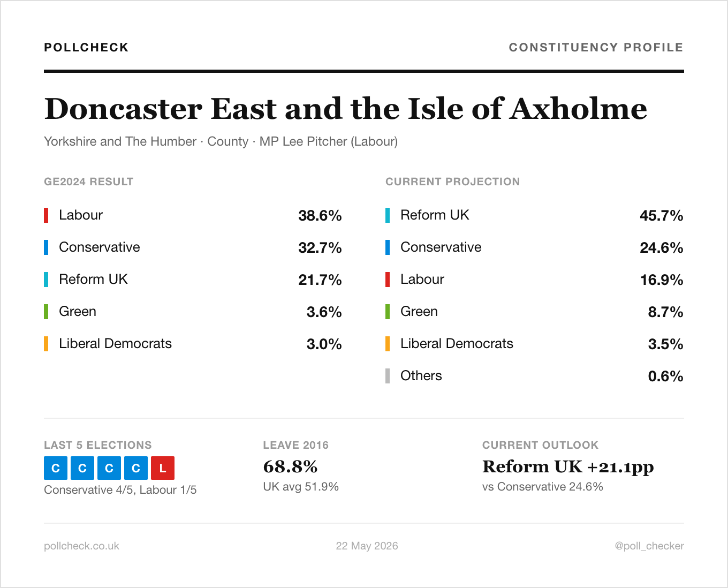Click the Reform UK +21.1pp outlook text
This screenshot has height=588, width=728.
point(568,467)
